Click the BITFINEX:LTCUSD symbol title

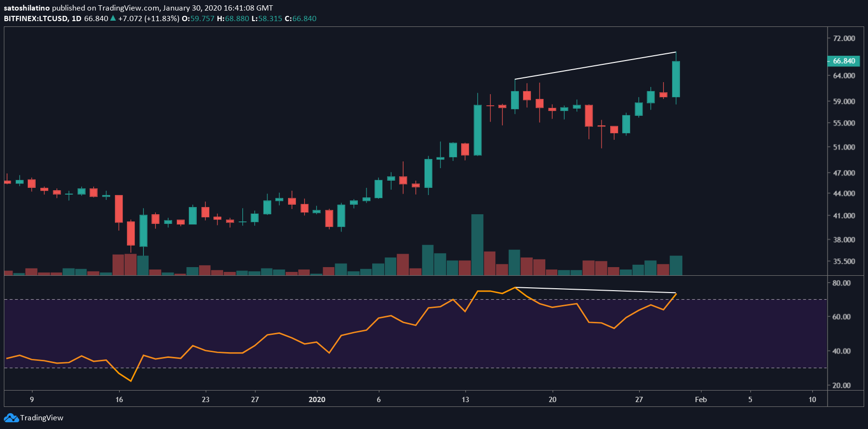pos(36,19)
